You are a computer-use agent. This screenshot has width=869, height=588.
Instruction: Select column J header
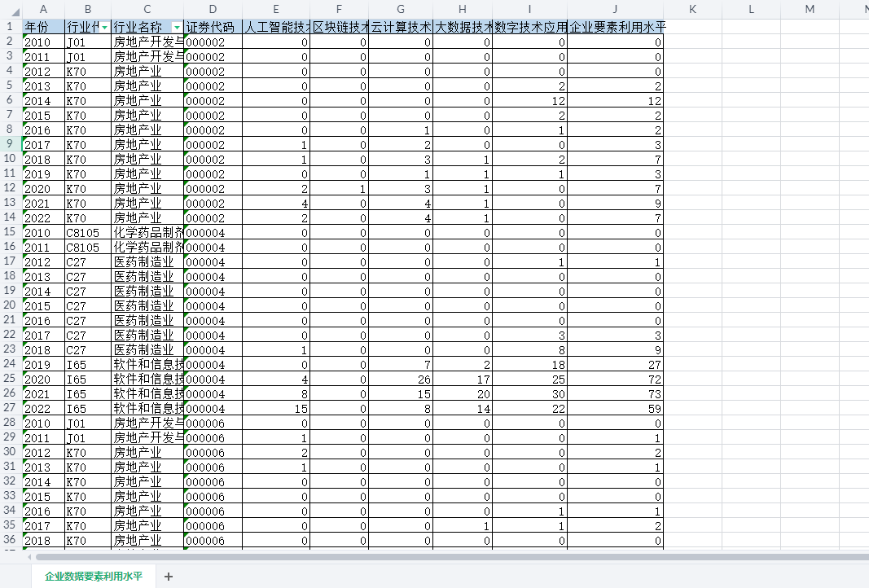[x=615, y=9]
